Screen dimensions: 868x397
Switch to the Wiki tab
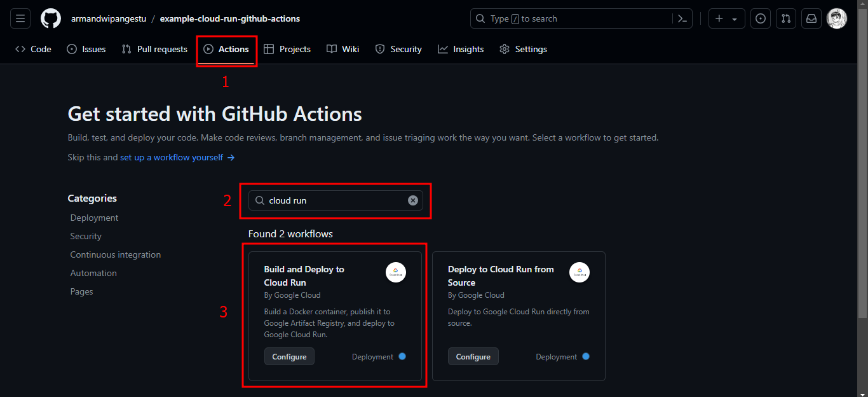pyautogui.click(x=342, y=49)
